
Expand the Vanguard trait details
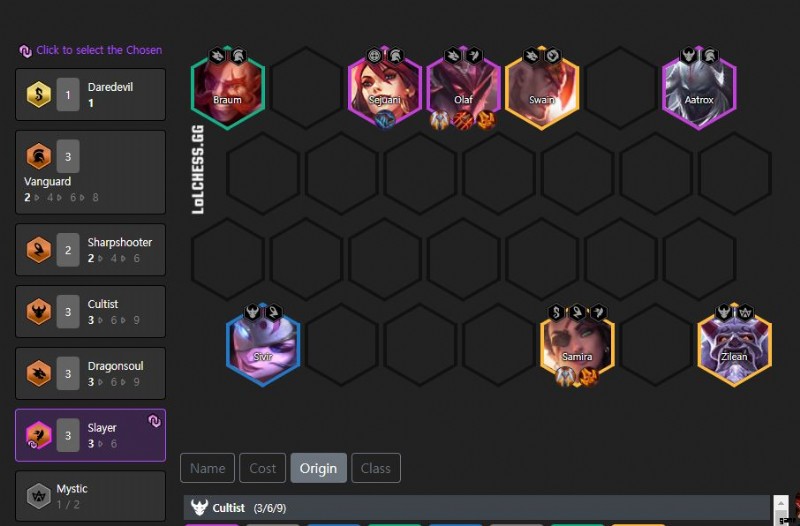click(90, 172)
